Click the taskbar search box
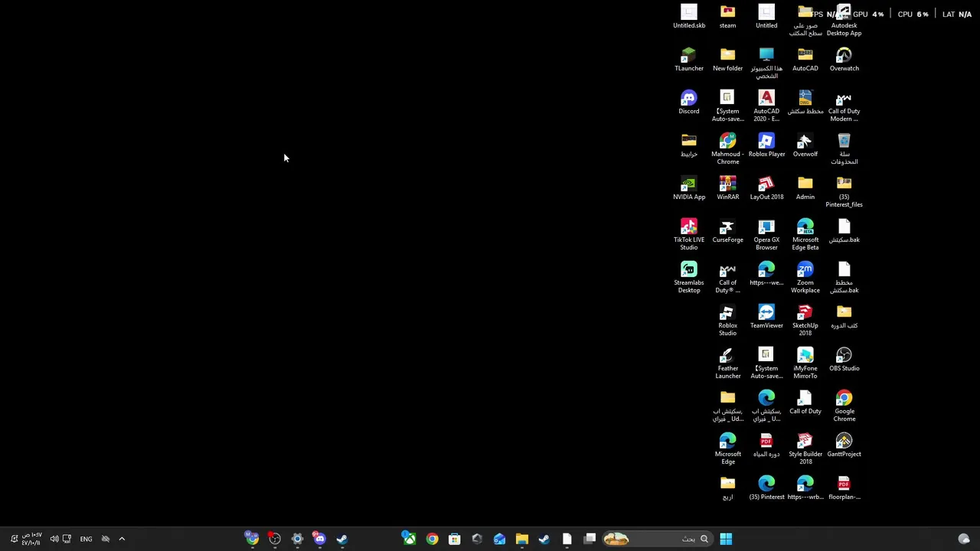This screenshot has width=980, height=551. [658, 539]
